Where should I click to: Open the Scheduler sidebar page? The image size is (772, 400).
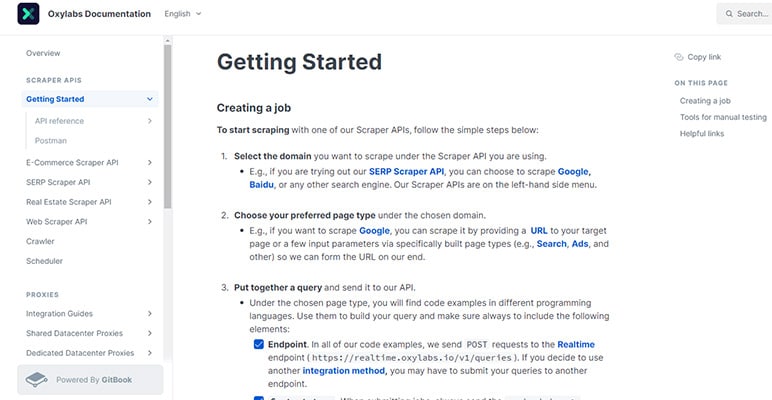[44, 260]
